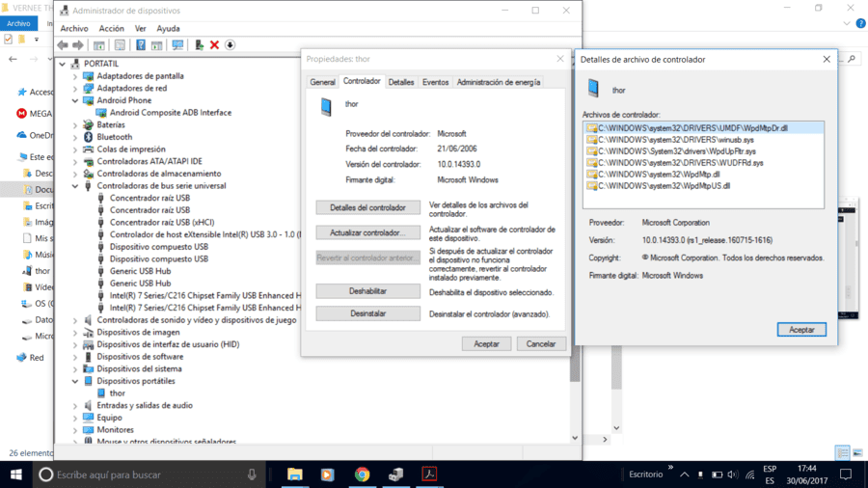Click the Detalles del controlador button

(x=368, y=207)
